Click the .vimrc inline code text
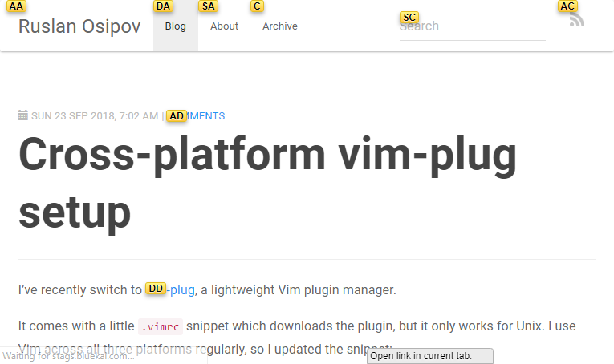 click(161, 326)
